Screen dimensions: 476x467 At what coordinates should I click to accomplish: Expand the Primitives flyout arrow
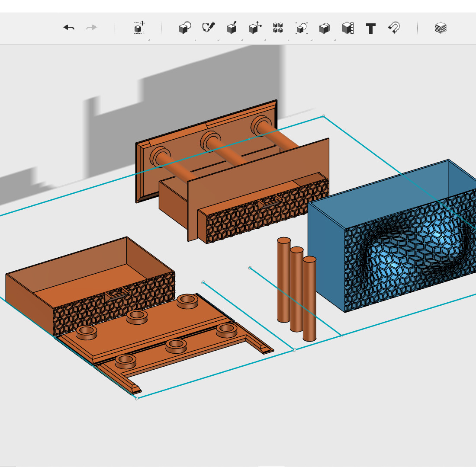[x=195, y=40]
